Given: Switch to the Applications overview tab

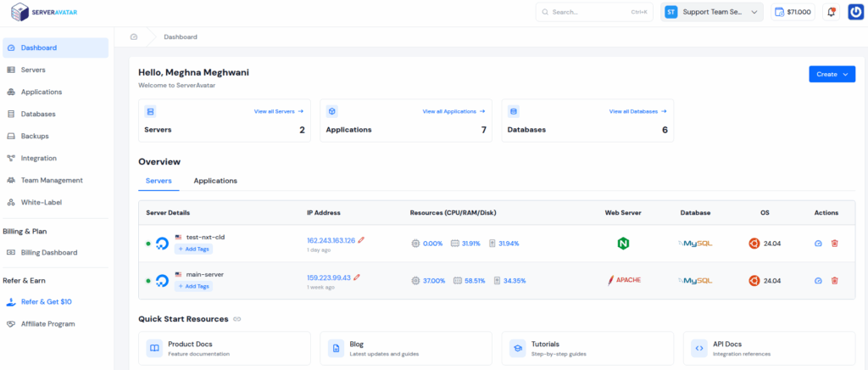Looking at the screenshot, I should pos(215,181).
